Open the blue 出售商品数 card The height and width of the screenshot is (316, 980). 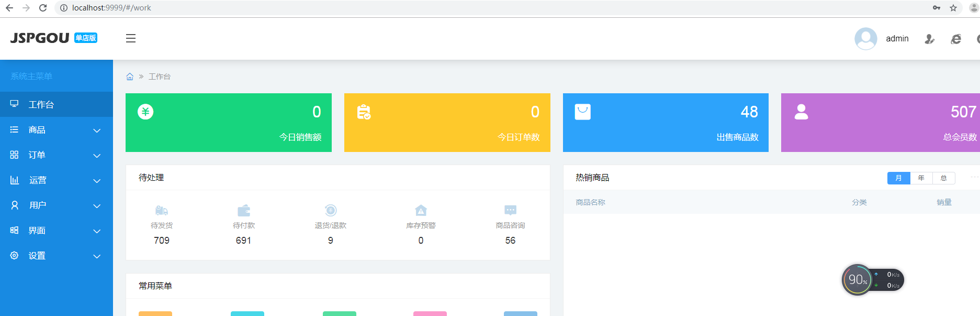point(666,123)
